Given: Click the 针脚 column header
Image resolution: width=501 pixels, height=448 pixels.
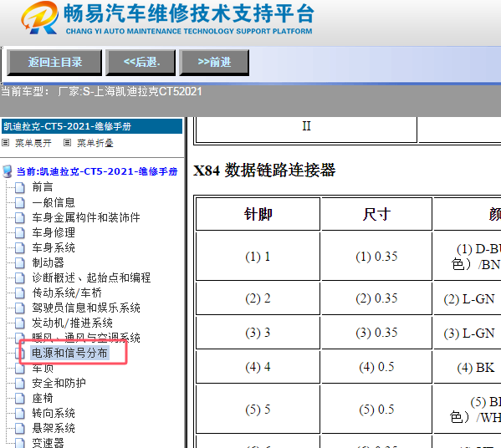Looking at the screenshot, I should (x=258, y=214).
